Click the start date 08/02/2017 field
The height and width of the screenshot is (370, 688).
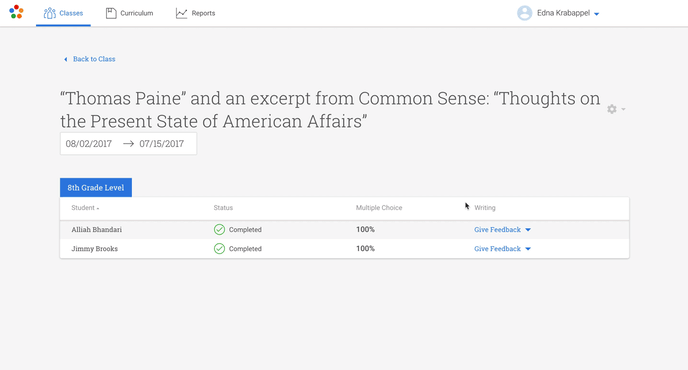point(89,144)
